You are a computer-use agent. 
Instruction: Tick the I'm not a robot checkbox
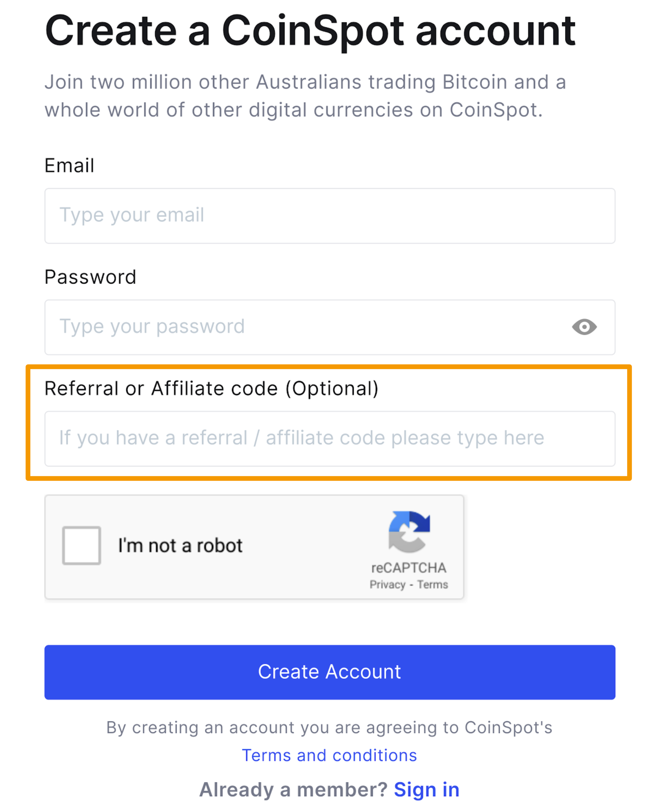pos(81,545)
